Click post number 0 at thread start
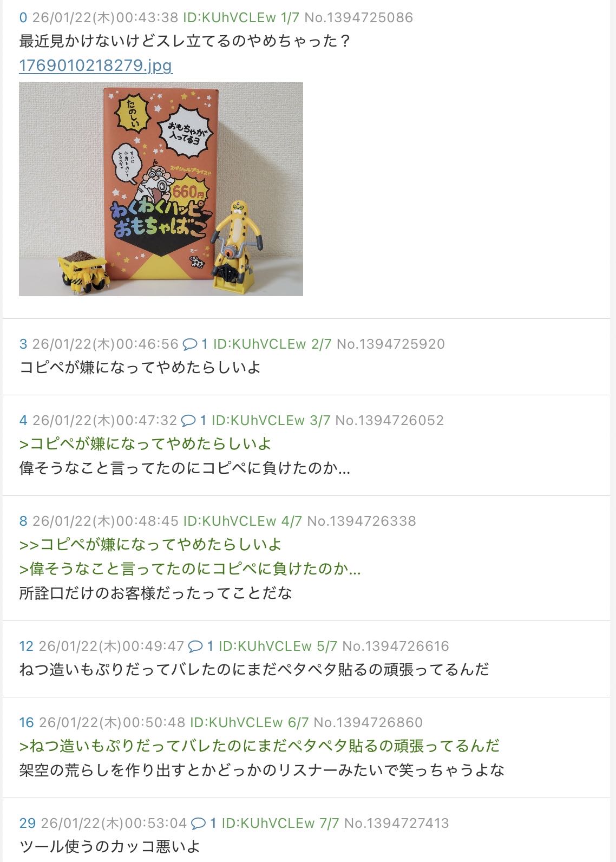Image resolution: width=616 pixels, height=862 pixels. click(23, 17)
